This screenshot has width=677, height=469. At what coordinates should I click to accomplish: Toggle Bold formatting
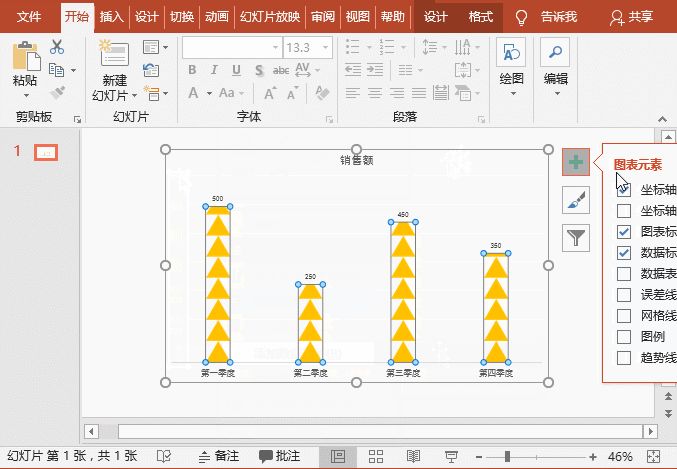click(x=192, y=70)
